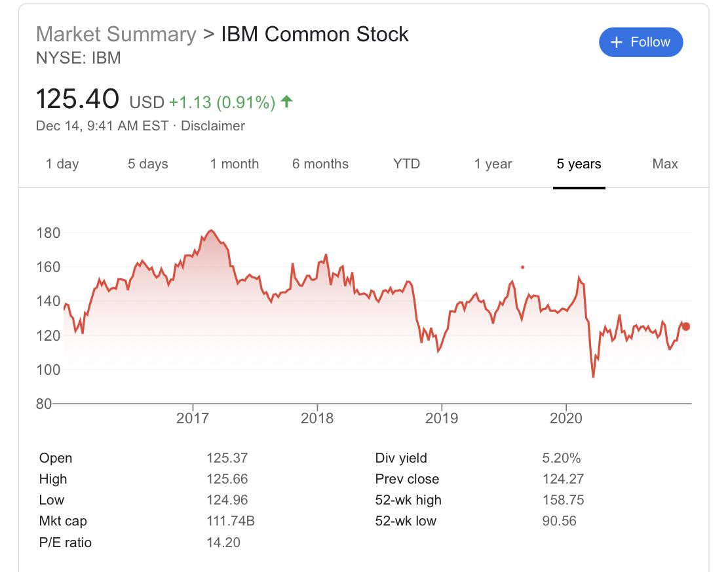Click the 2020 label on the chart axis
This screenshot has width=728, height=572.
tap(566, 418)
